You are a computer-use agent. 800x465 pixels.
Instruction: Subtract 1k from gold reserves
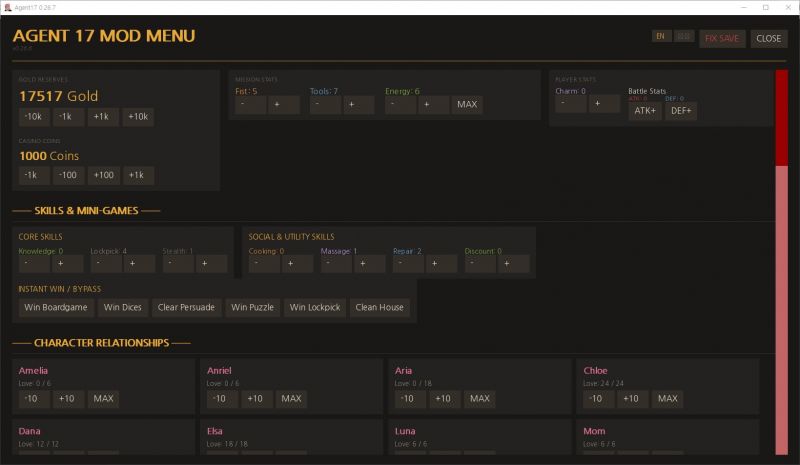[69, 117]
